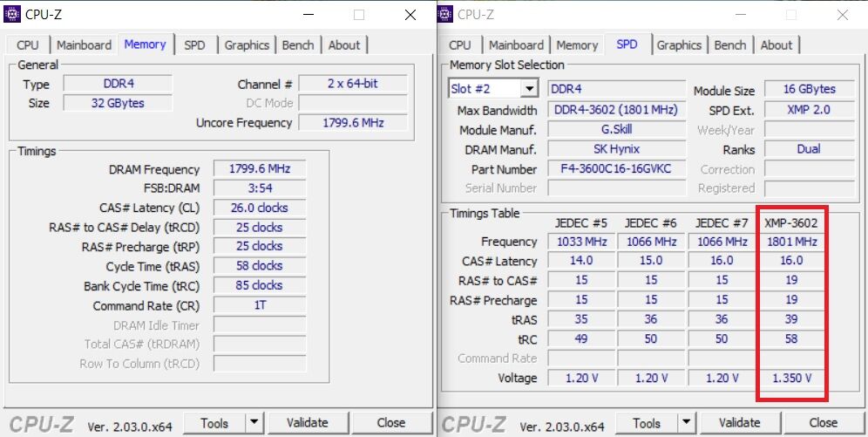Click Tools button in left window
The width and height of the screenshot is (868, 437).
214,423
